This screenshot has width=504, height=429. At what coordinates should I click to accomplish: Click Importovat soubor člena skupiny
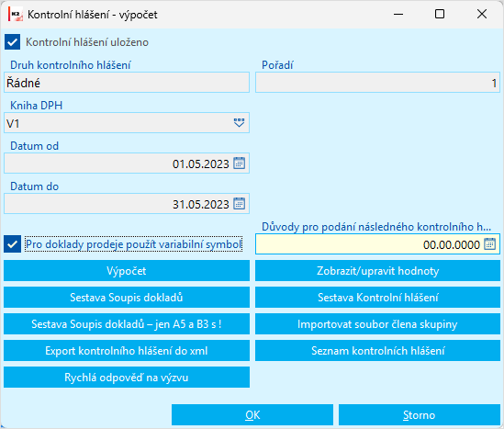pyautogui.click(x=377, y=324)
